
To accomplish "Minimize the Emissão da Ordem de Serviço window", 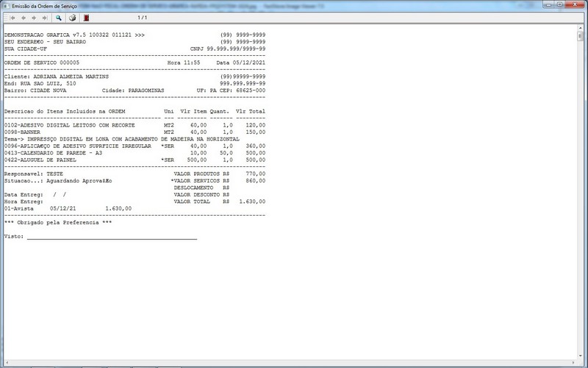I will [549, 4].
